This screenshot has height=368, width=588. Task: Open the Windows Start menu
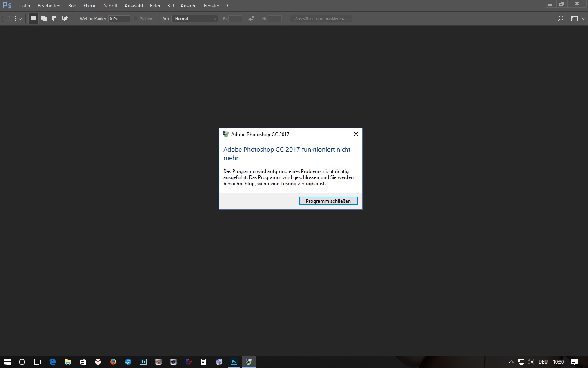[7, 362]
